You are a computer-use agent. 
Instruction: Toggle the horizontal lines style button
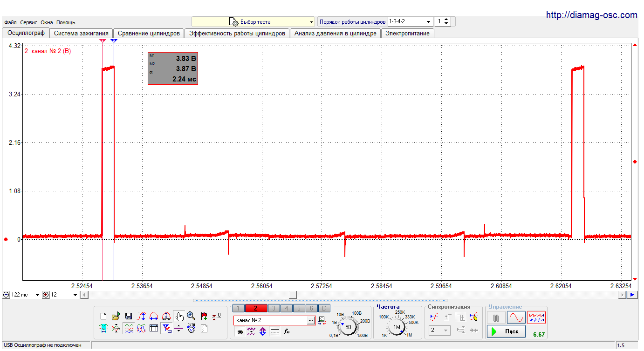[275, 331]
